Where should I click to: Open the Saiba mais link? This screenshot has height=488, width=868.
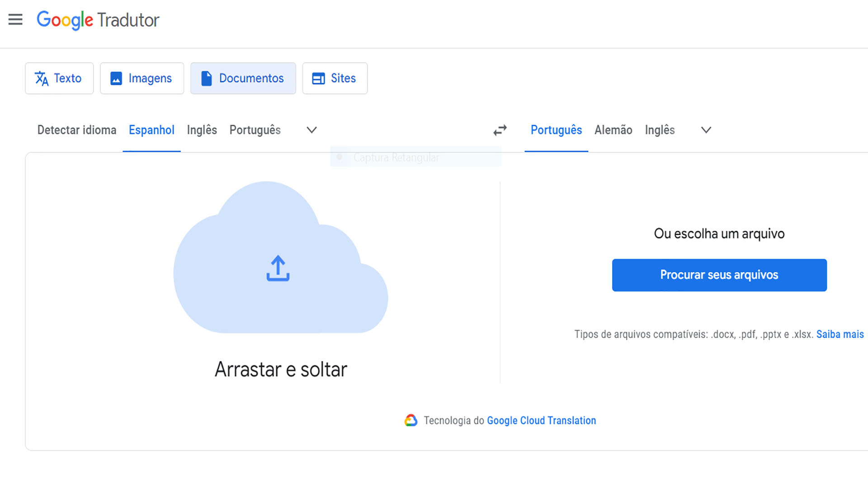click(840, 334)
